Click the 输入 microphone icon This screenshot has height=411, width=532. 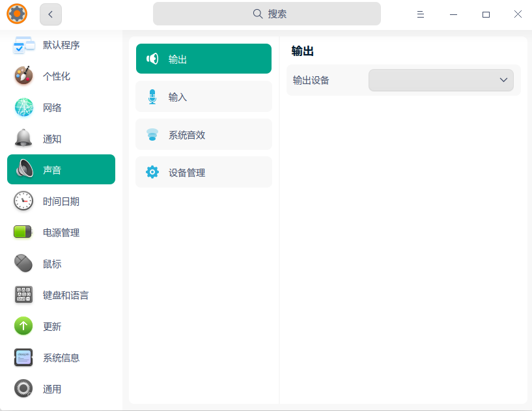click(152, 97)
